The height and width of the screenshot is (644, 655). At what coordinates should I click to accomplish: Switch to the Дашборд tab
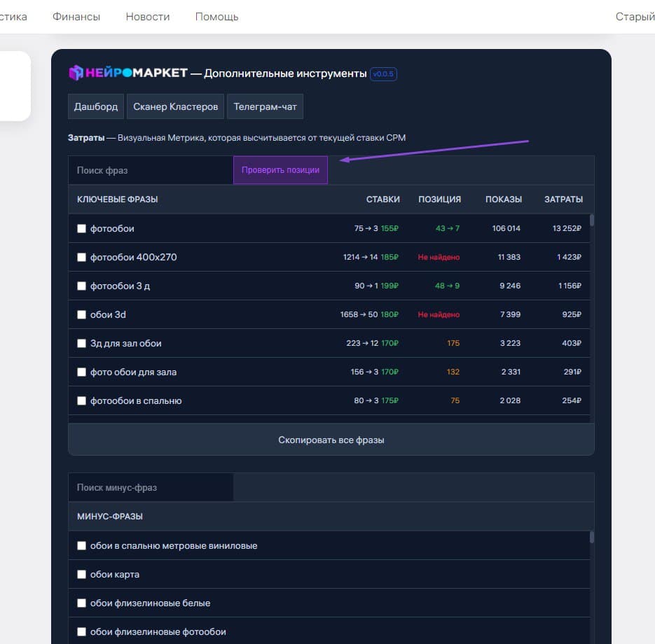[96, 106]
